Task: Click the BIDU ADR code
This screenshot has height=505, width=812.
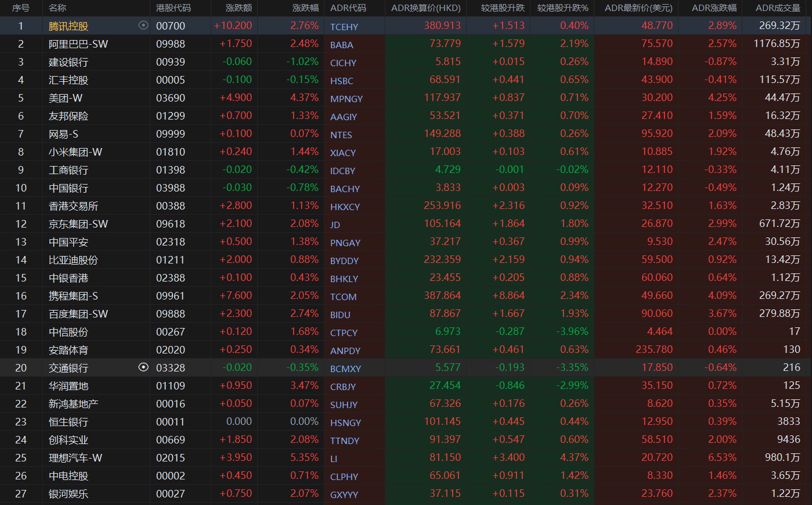Action: 341,315
